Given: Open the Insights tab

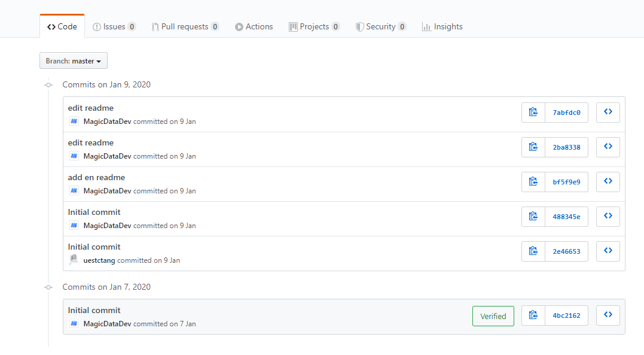Looking at the screenshot, I should pos(442,26).
